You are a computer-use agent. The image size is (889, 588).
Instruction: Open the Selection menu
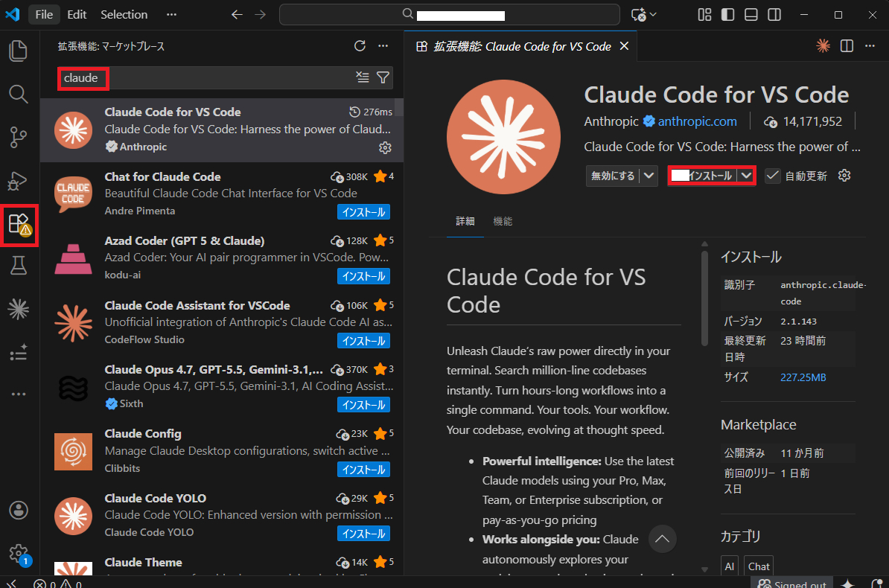point(124,15)
